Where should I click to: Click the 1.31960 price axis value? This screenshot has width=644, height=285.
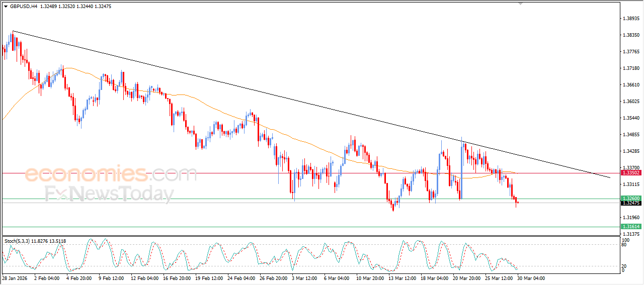click(631, 218)
